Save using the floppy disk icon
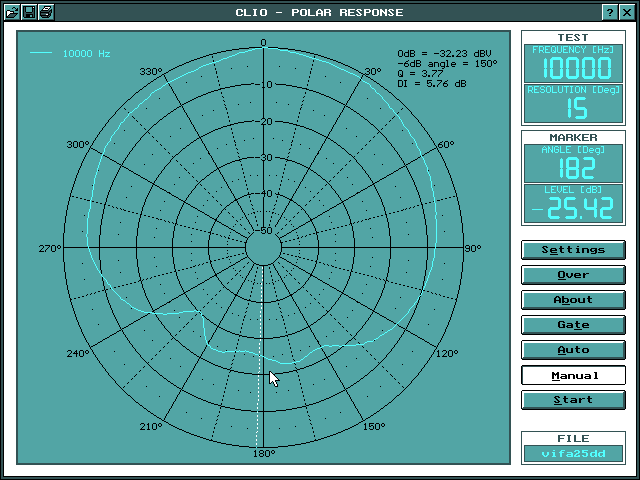Screen dimensions: 640x480 (29, 12)
